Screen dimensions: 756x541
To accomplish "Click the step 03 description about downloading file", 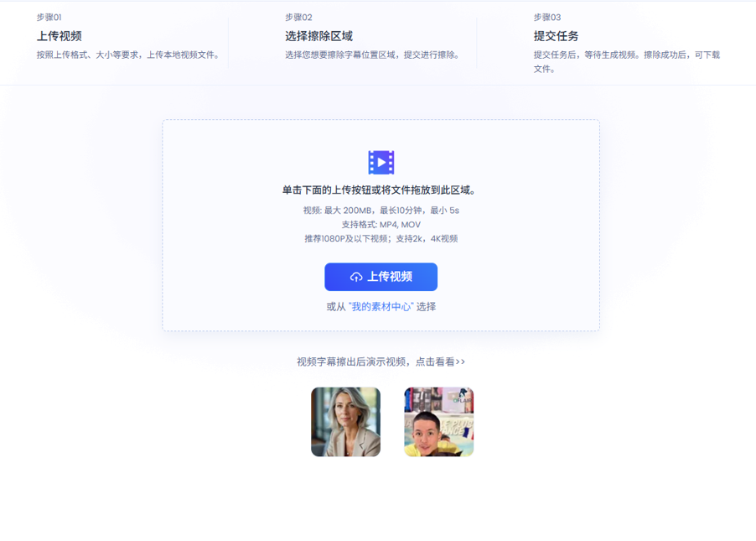I will 626,61.
